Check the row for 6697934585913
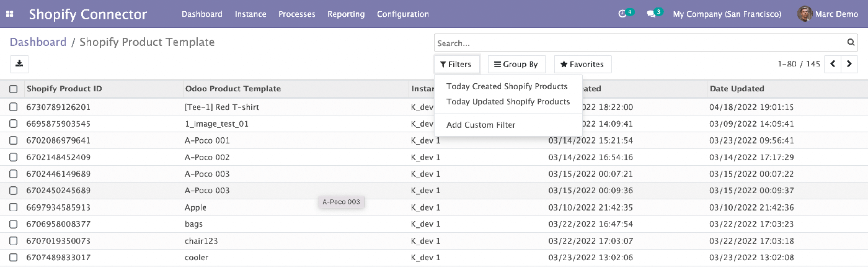 [14, 207]
